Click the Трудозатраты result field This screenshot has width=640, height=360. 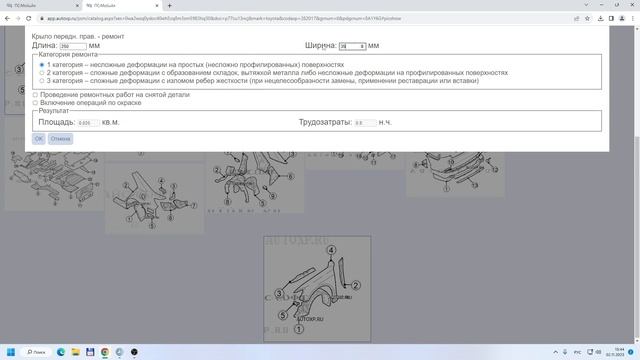coord(365,122)
